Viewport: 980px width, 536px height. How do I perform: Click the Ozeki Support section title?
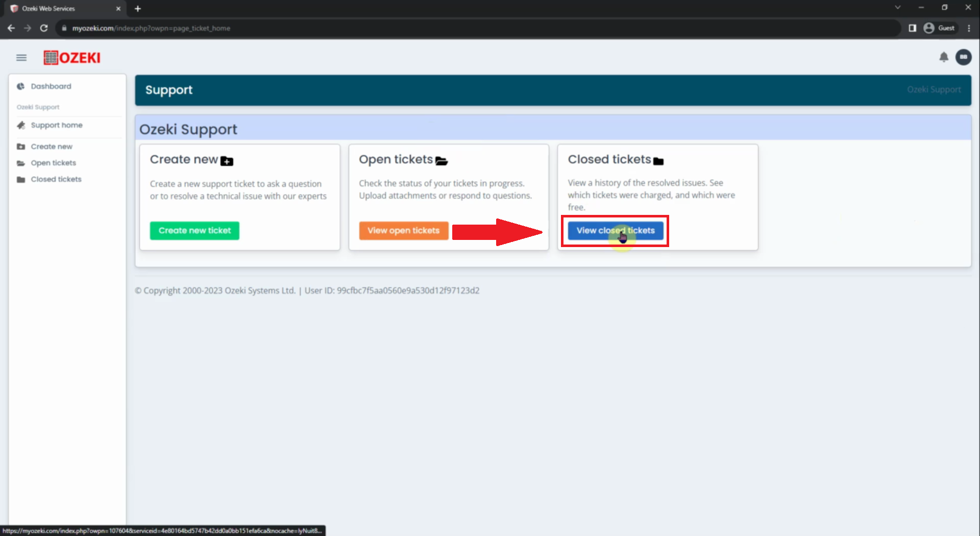(188, 130)
